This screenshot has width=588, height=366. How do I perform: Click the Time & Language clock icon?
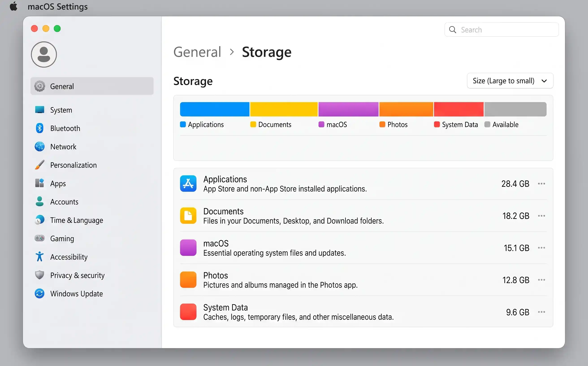click(40, 220)
